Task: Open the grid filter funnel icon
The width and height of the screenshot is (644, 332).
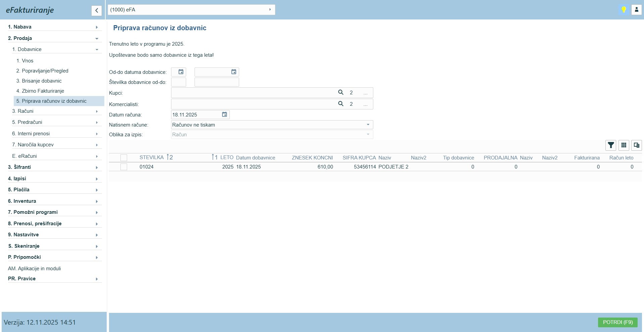Action: point(611,145)
